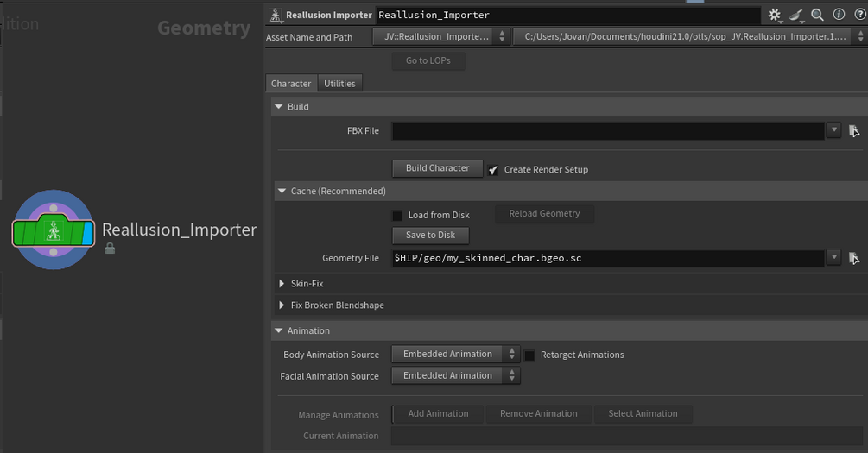Viewport: 868px width, 453px height.
Task: Open the asset name JV::Reallusion_Importer dropdown
Action: 440,36
